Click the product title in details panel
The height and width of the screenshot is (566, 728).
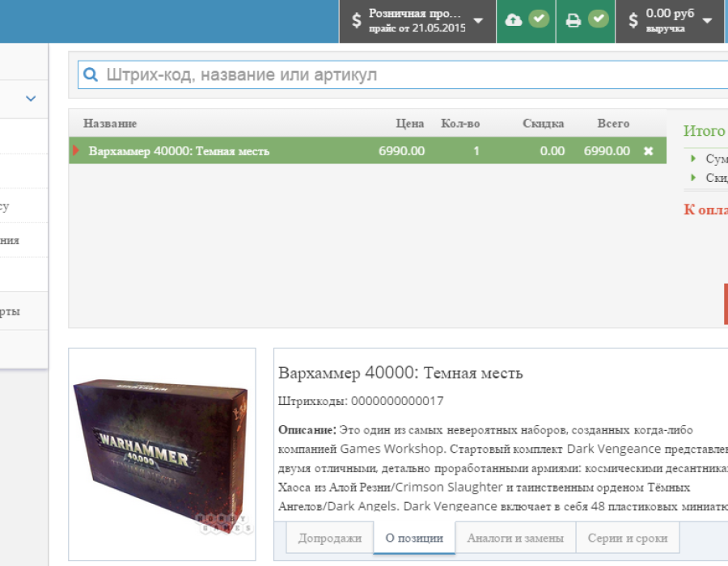coord(400,373)
